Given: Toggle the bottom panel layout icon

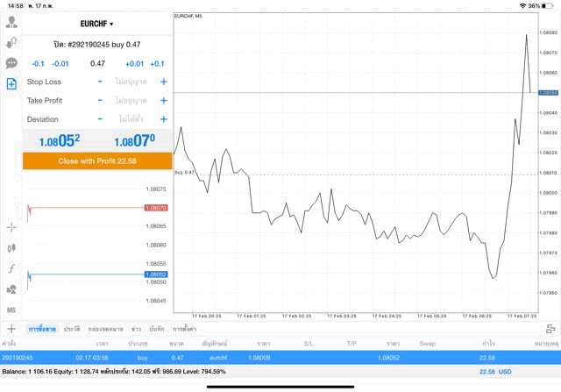Looking at the screenshot, I should [550, 328].
